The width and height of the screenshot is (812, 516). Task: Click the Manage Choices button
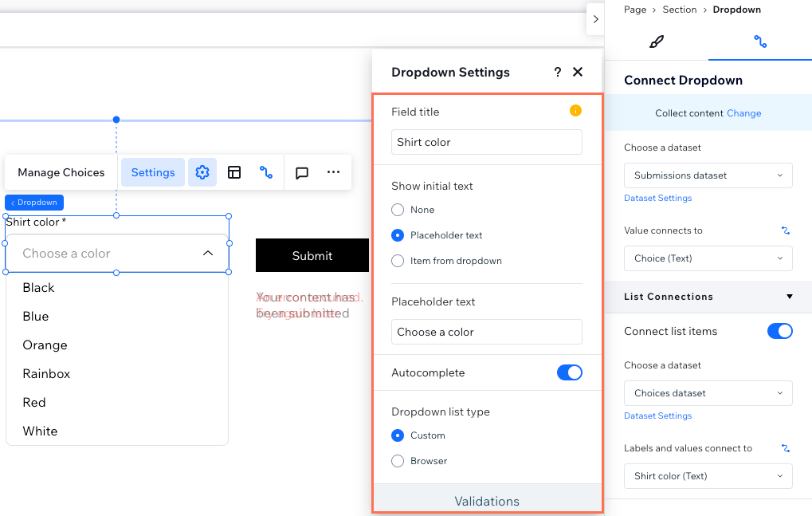(61, 172)
